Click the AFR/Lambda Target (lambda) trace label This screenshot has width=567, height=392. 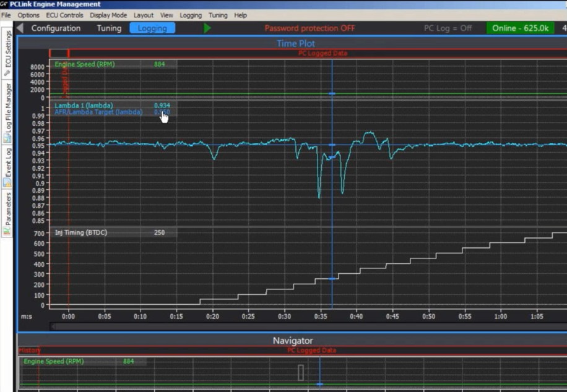[98, 112]
